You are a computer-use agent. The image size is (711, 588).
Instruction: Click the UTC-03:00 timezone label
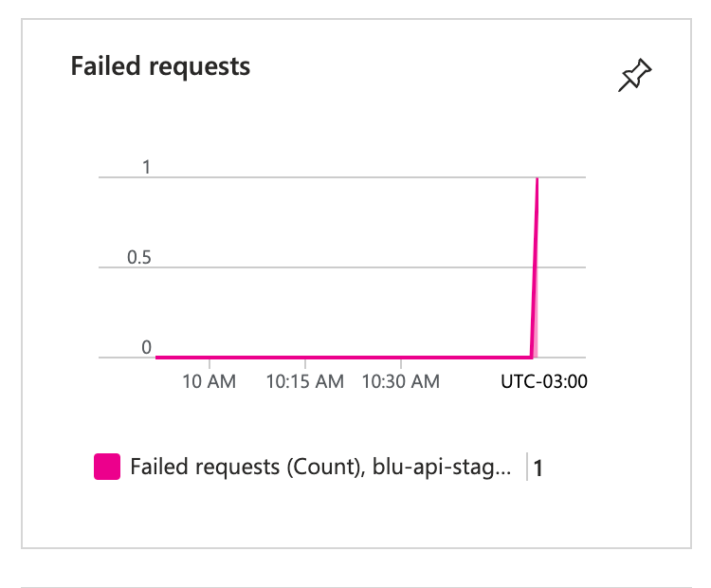point(544,381)
